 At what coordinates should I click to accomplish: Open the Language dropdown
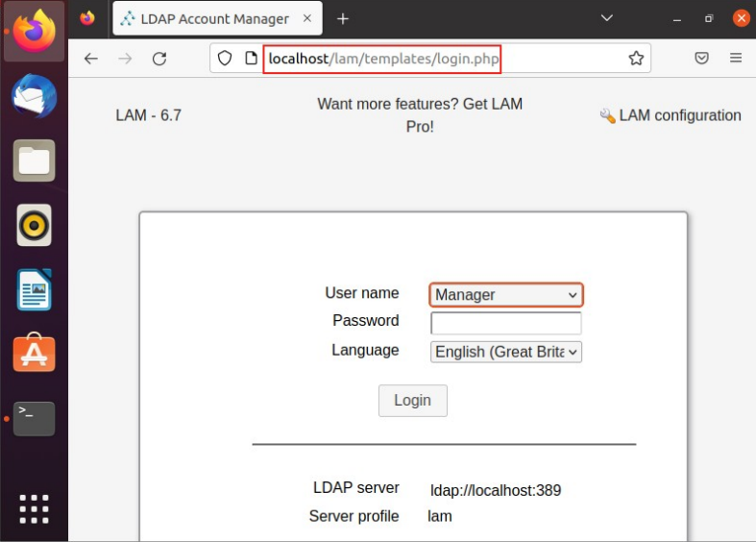click(506, 352)
